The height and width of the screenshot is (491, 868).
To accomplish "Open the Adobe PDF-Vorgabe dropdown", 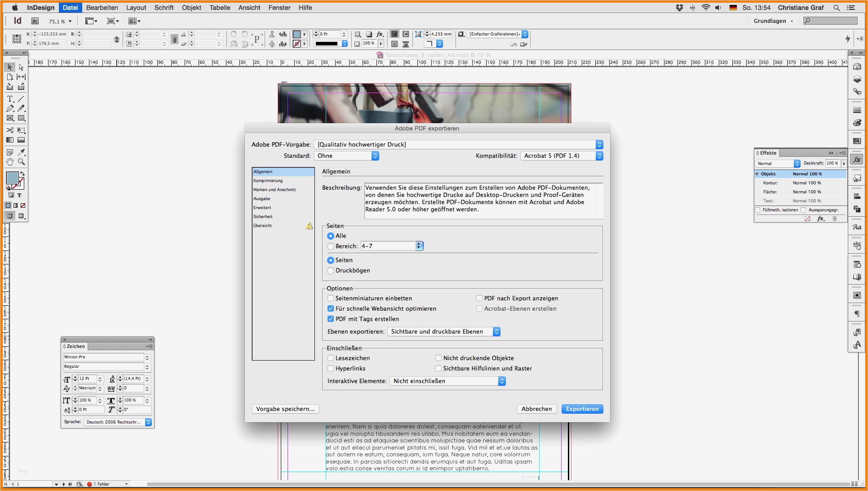I will [x=458, y=144].
